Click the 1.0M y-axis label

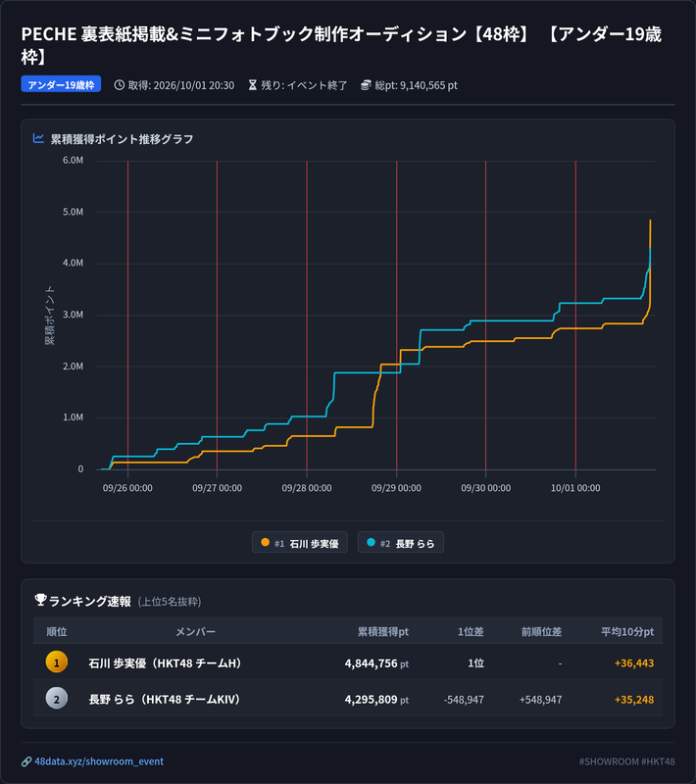point(73,417)
